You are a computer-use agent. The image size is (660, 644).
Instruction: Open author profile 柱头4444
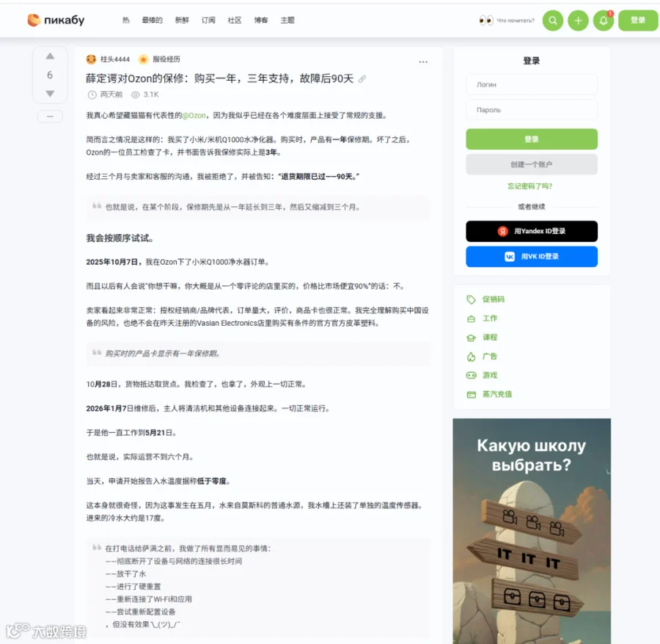pos(115,59)
